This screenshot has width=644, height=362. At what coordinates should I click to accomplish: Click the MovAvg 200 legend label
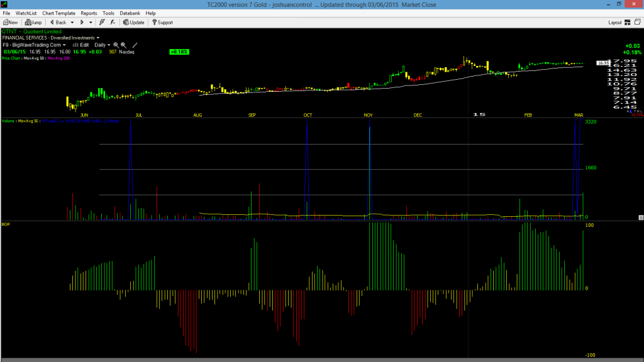tap(58, 58)
